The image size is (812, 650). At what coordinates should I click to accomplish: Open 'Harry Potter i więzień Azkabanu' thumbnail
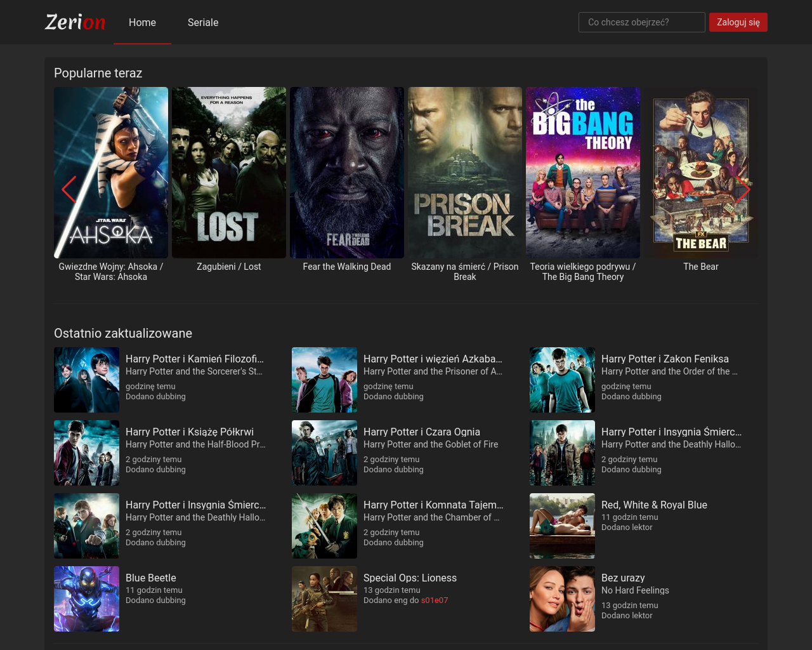(x=324, y=380)
